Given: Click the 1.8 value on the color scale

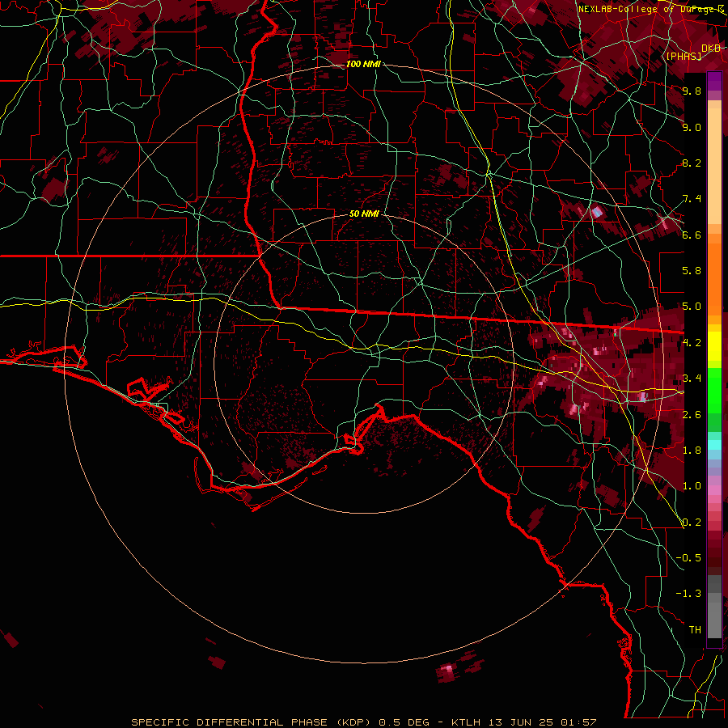Looking at the screenshot, I should click(x=692, y=451).
